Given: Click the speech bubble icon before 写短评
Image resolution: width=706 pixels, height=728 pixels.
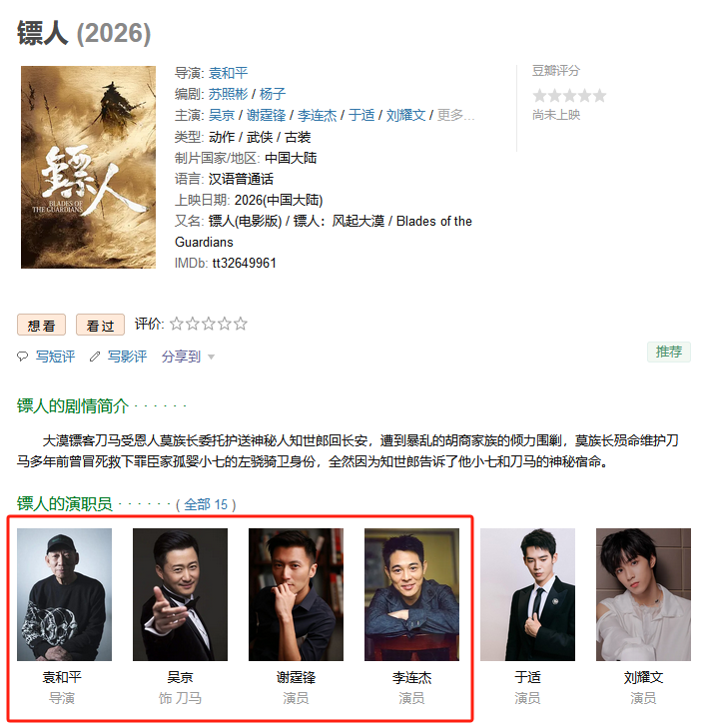Looking at the screenshot, I should point(23,357).
